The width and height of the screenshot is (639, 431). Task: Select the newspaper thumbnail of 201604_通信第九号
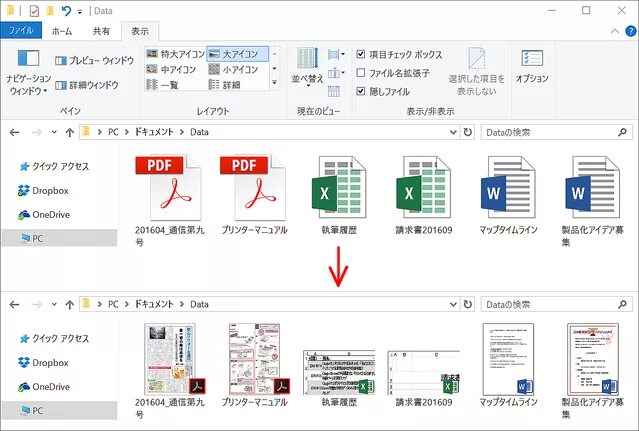pos(175,359)
